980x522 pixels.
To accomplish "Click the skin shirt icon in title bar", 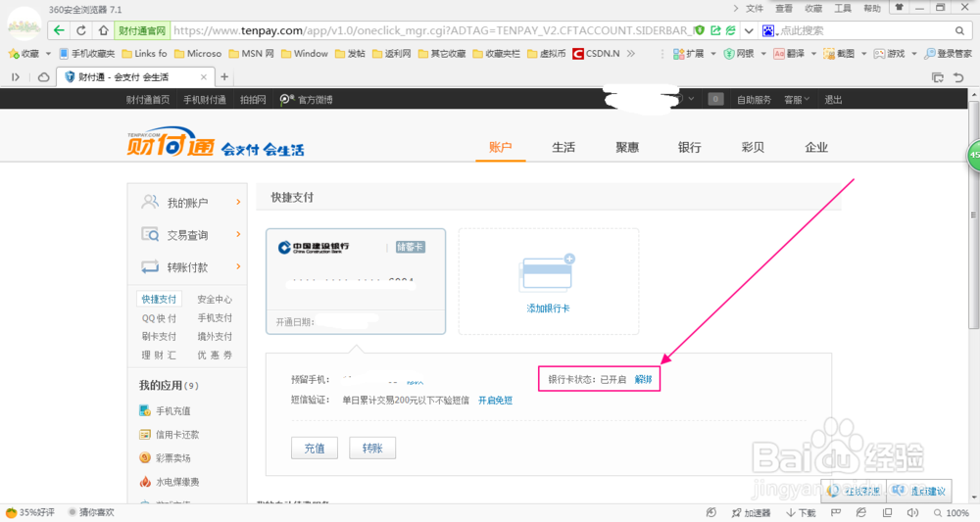I will coord(899,8).
